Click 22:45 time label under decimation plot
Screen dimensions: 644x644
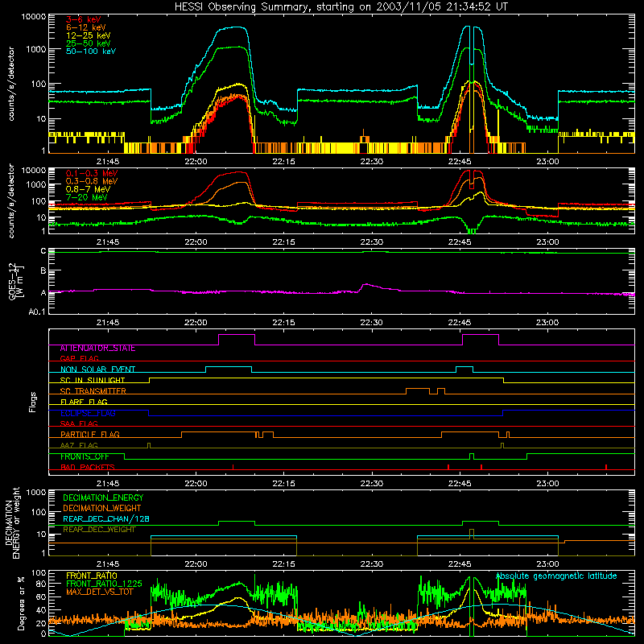(x=460, y=564)
